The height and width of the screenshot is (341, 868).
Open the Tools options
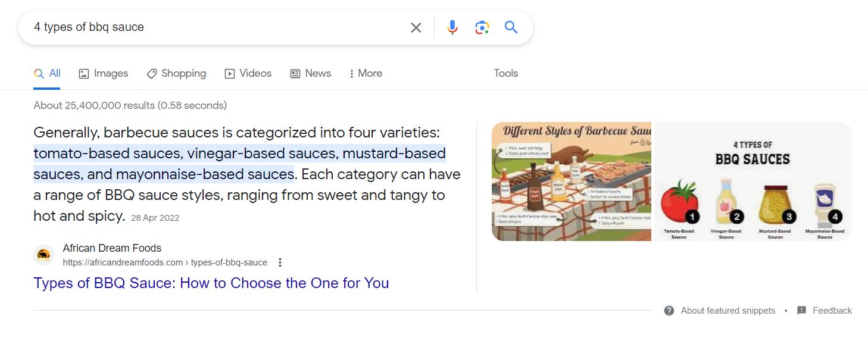(x=505, y=73)
